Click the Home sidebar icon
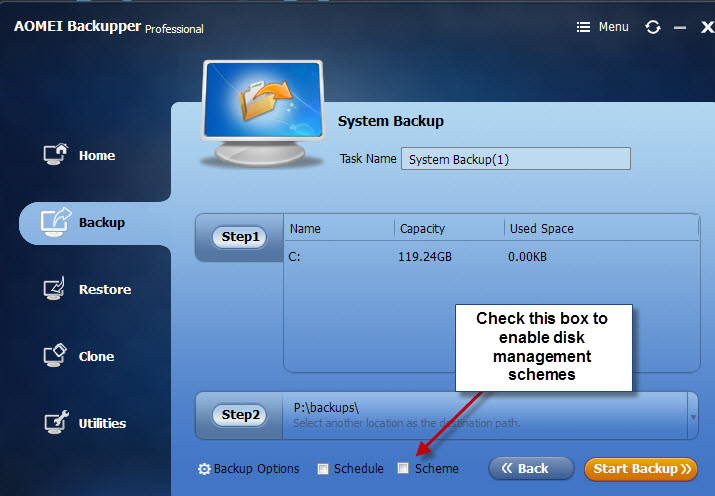 tap(56, 154)
